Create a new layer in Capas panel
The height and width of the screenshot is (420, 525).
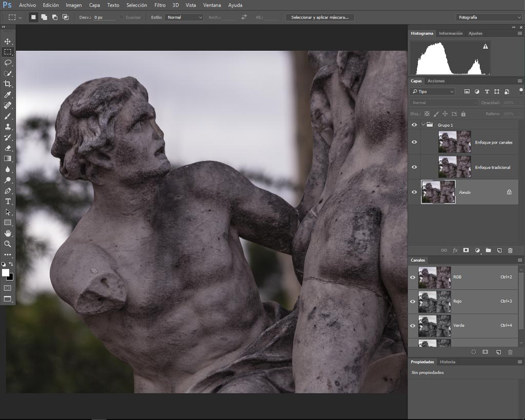(x=499, y=250)
